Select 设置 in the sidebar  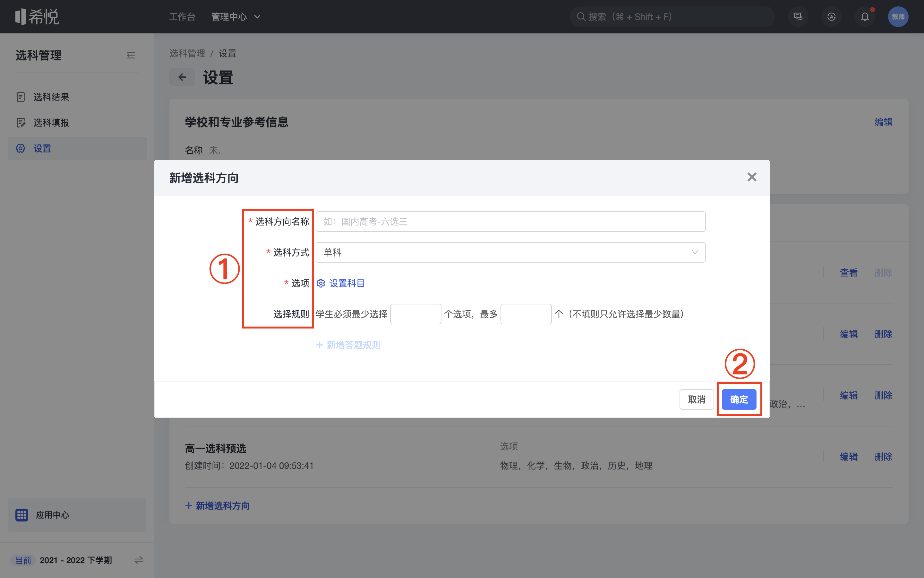[x=77, y=148]
